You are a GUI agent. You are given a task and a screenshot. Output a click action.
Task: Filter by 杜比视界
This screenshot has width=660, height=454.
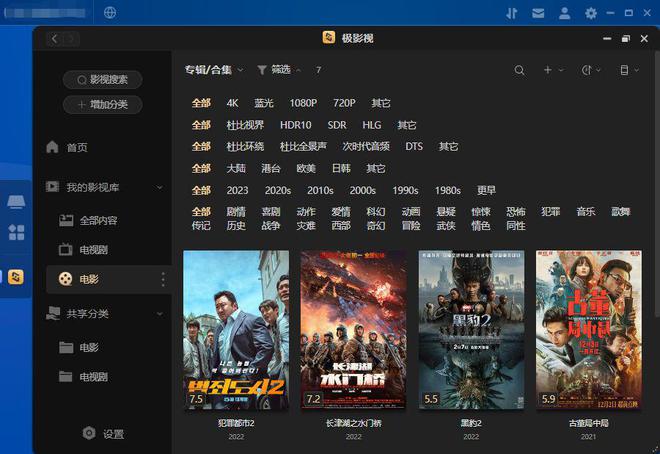[245, 125]
